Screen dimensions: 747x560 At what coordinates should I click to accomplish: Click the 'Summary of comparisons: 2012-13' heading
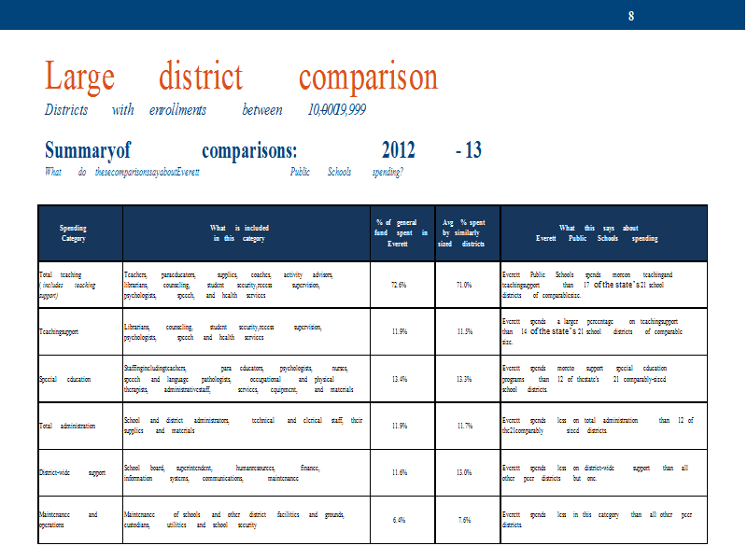[x=263, y=150]
